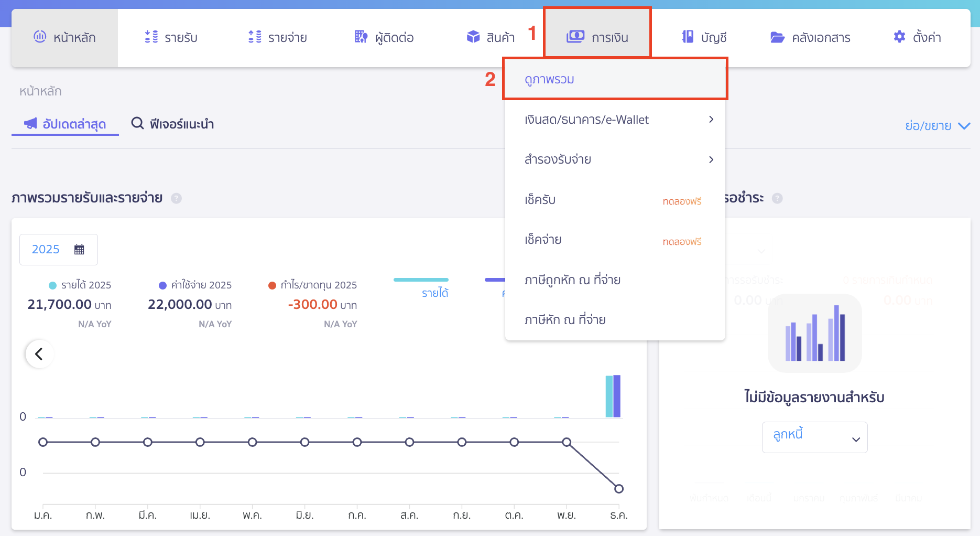Open contacts via the ผู้ติดต่อ icon
The width and height of the screenshot is (980, 536).
click(x=361, y=37)
